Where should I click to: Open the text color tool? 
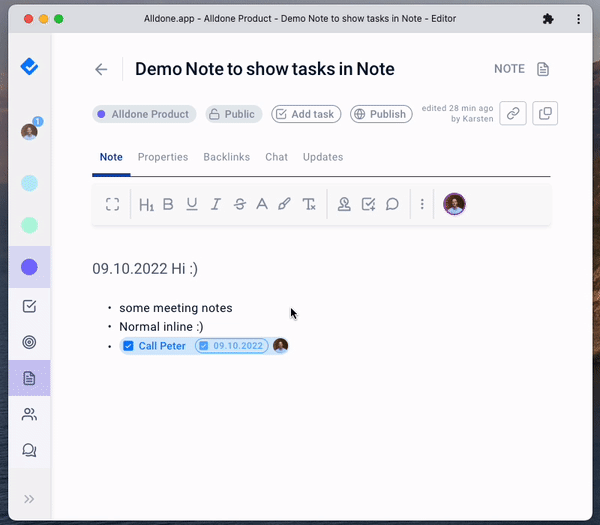[262, 204]
